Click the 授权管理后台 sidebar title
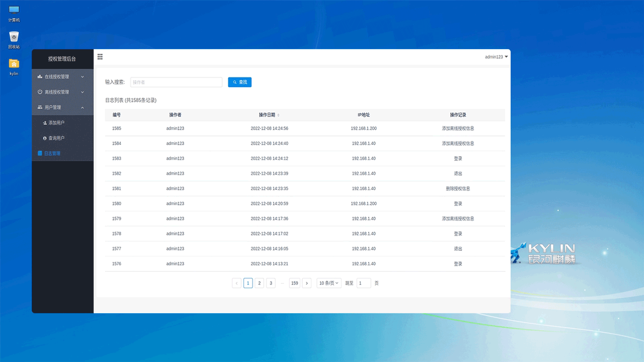The image size is (644, 362). click(x=62, y=59)
